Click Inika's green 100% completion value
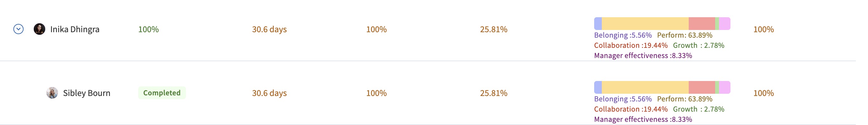The image size is (868, 125). pyautogui.click(x=148, y=29)
